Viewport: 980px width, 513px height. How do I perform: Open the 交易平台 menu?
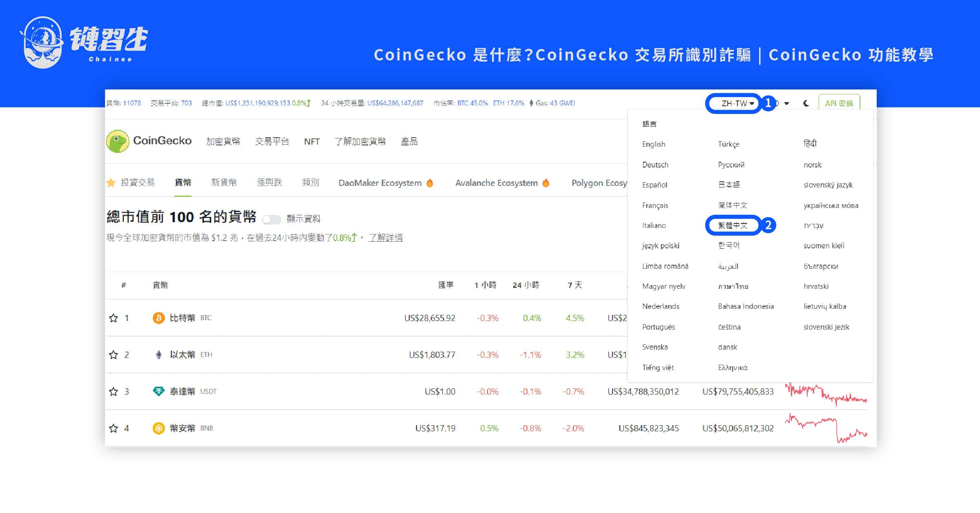[x=272, y=141]
